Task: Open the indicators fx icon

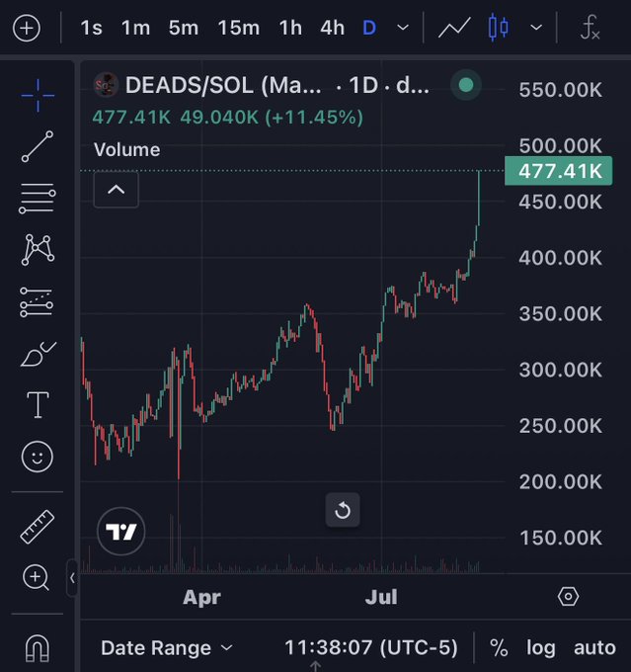Action: (x=590, y=28)
